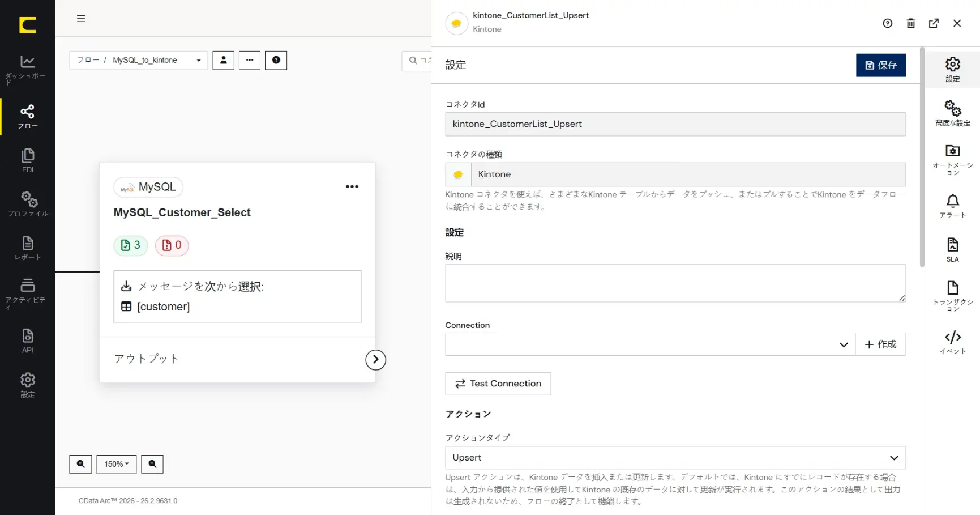980x515 pixels.
Task: Open the Activity section
Action: 27,293
